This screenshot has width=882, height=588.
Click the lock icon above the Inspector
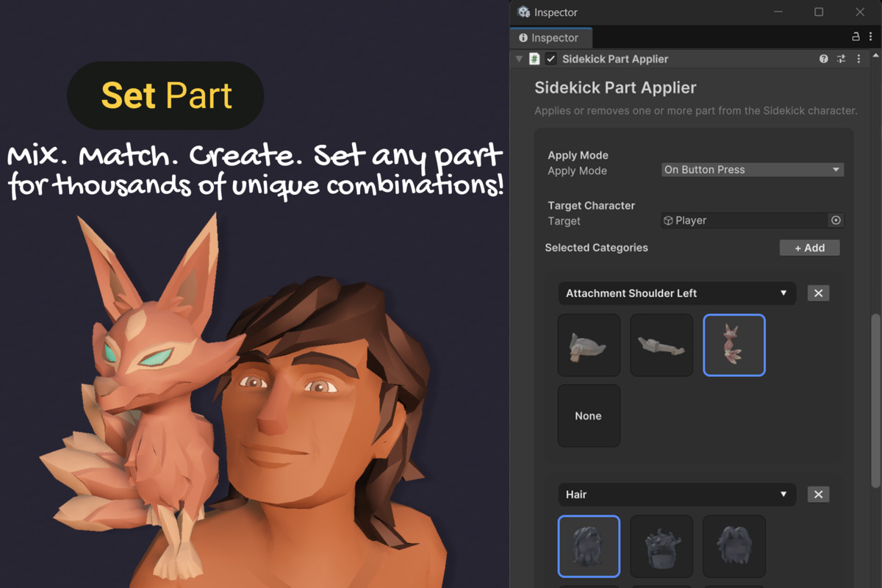[855, 37]
